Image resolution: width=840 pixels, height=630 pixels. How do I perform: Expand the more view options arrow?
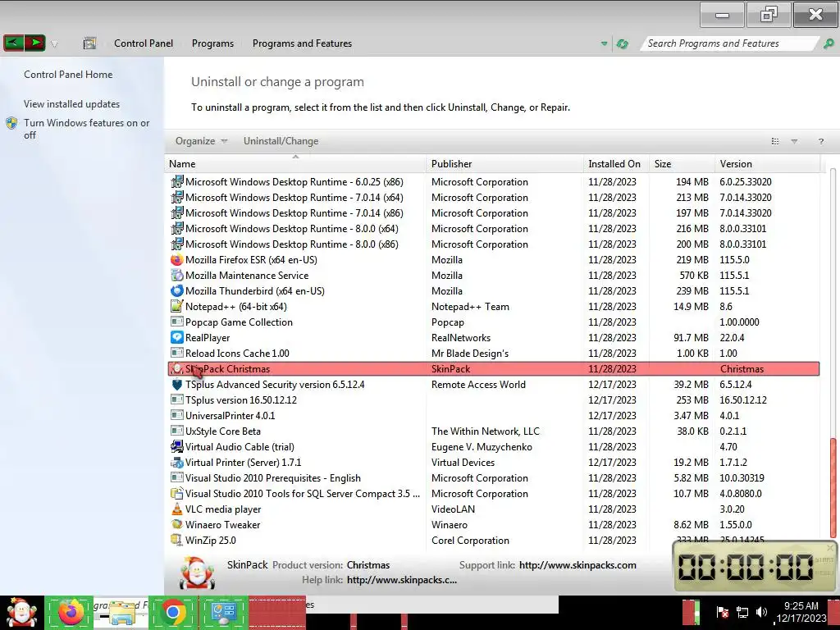click(794, 141)
